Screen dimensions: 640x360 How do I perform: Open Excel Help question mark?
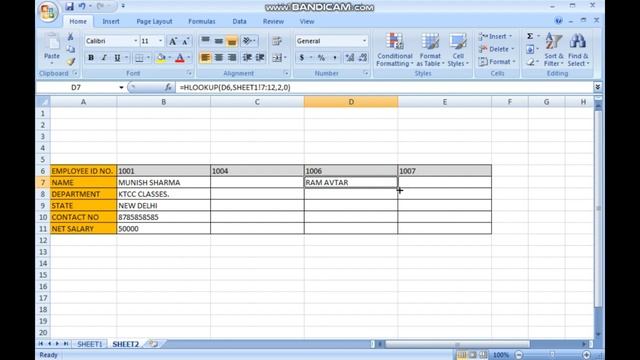pyautogui.click(x=558, y=21)
